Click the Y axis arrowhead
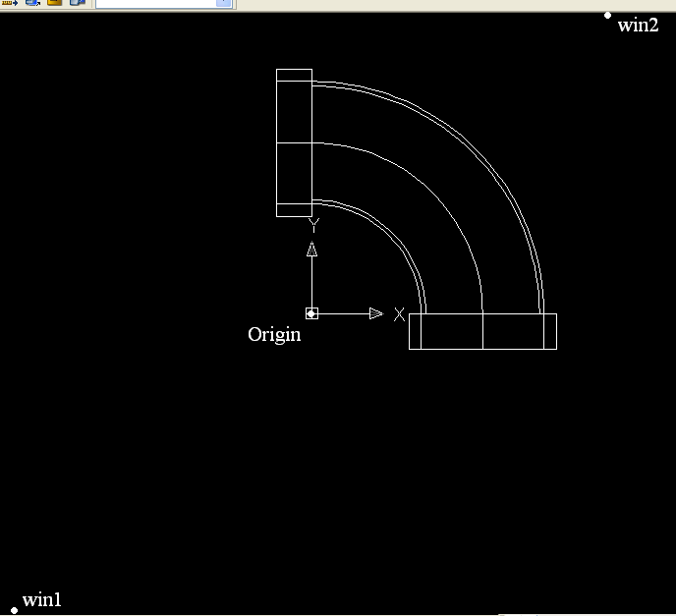The image size is (676, 616). point(311,250)
